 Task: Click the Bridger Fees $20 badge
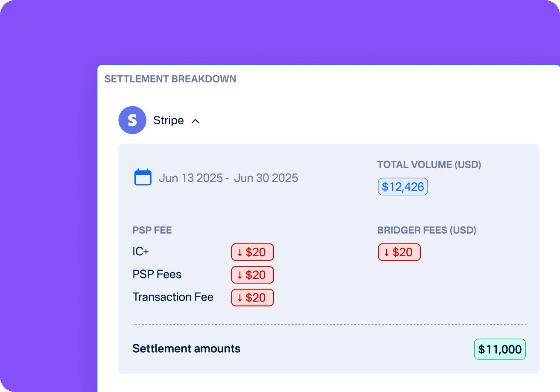(399, 252)
